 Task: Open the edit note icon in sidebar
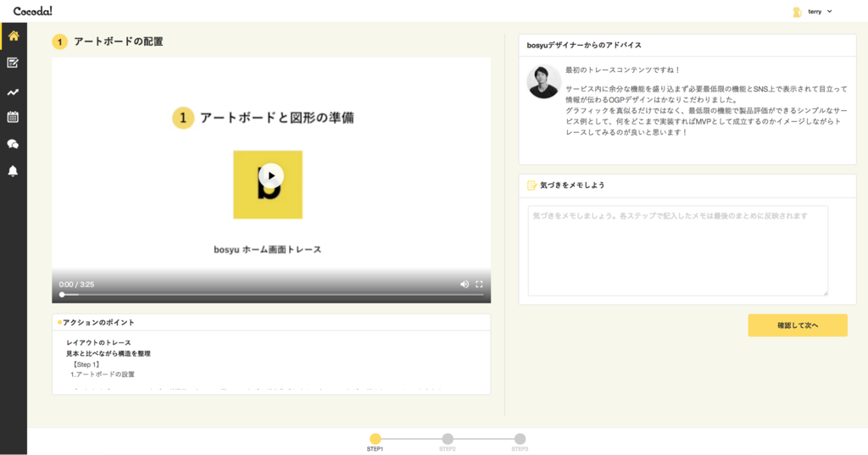tap(13, 63)
